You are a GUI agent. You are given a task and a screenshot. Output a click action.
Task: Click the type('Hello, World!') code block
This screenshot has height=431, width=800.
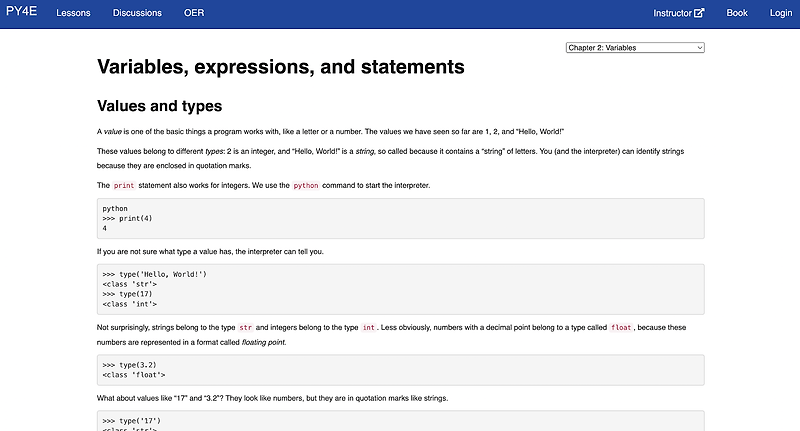(x=400, y=289)
